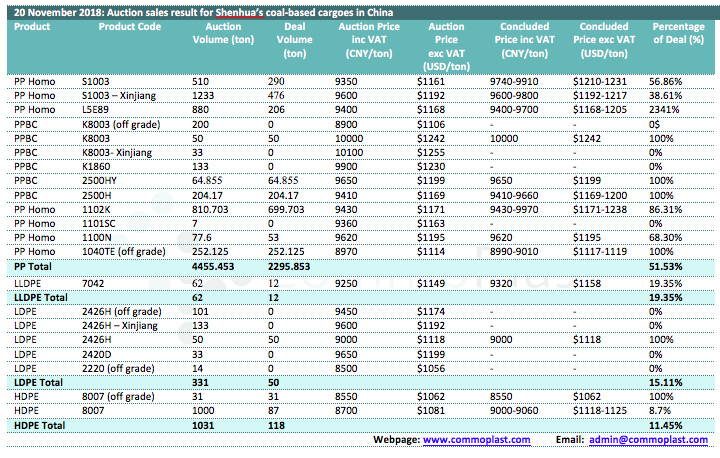Image resolution: width=720 pixels, height=458 pixels.
Task: Click the 1040TE (off grade) cell
Action: [x=126, y=254]
